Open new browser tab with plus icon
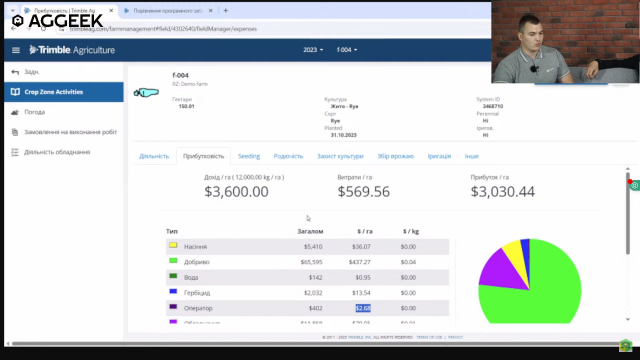Image resolution: width=640 pixels, height=360 pixels. 225,11
